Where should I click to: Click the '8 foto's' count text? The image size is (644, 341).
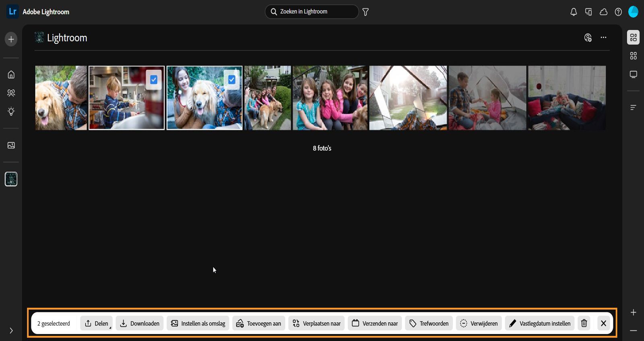point(322,148)
